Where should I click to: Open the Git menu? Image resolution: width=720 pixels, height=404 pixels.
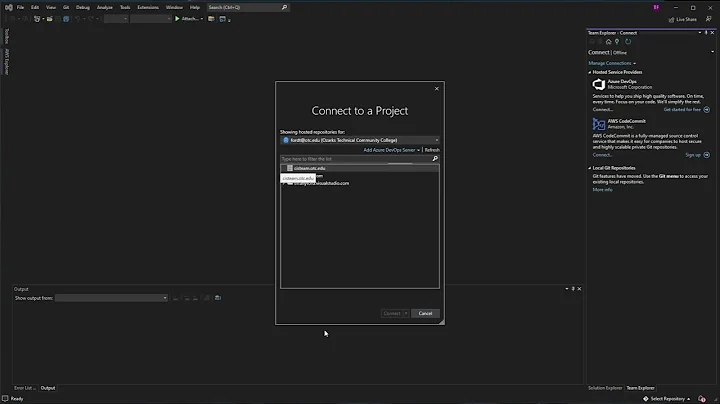66,7
